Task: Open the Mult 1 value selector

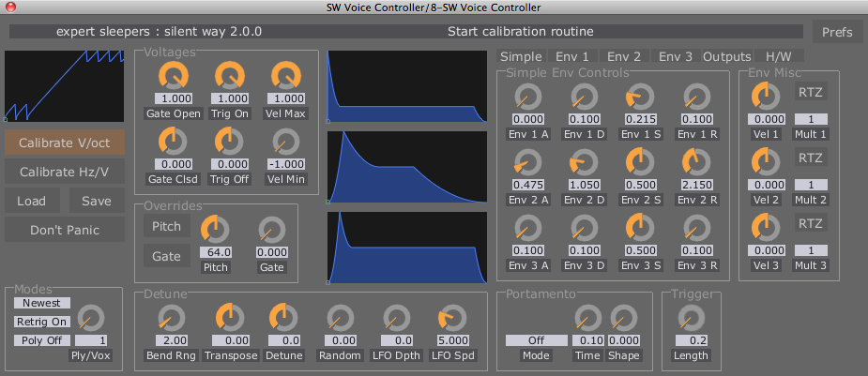Action: click(x=811, y=119)
